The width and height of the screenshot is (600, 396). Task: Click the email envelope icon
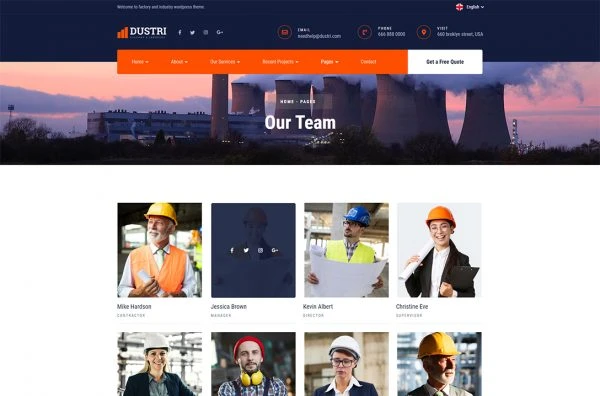click(284, 33)
